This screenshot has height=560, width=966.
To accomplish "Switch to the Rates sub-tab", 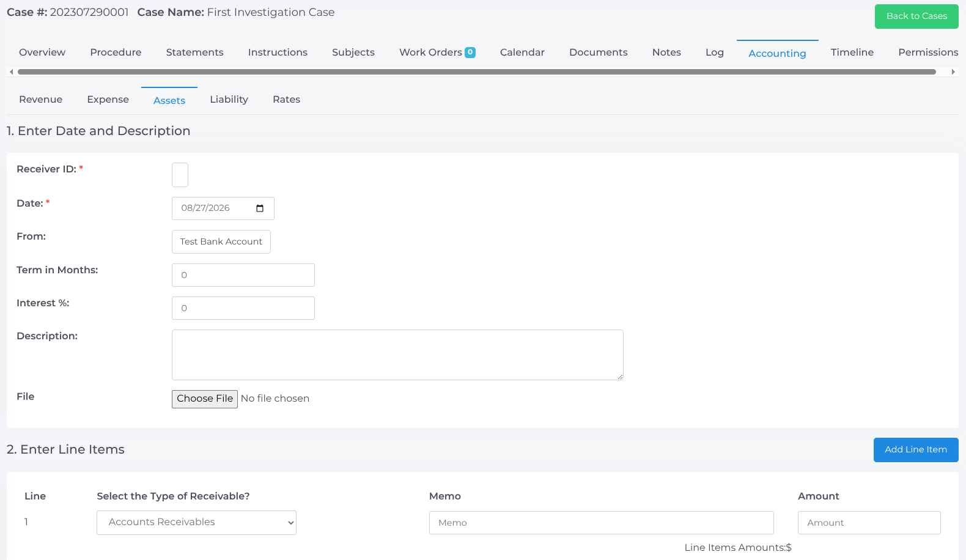I will click(286, 100).
